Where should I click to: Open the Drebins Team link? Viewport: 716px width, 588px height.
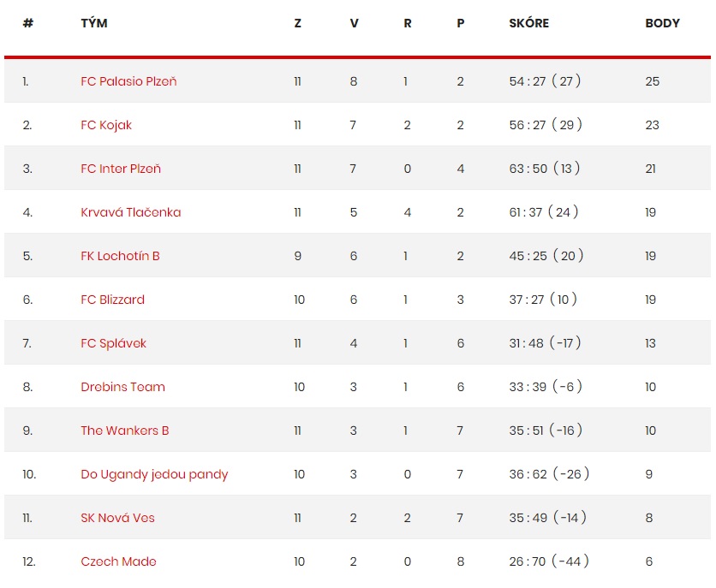tap(122, 387)
